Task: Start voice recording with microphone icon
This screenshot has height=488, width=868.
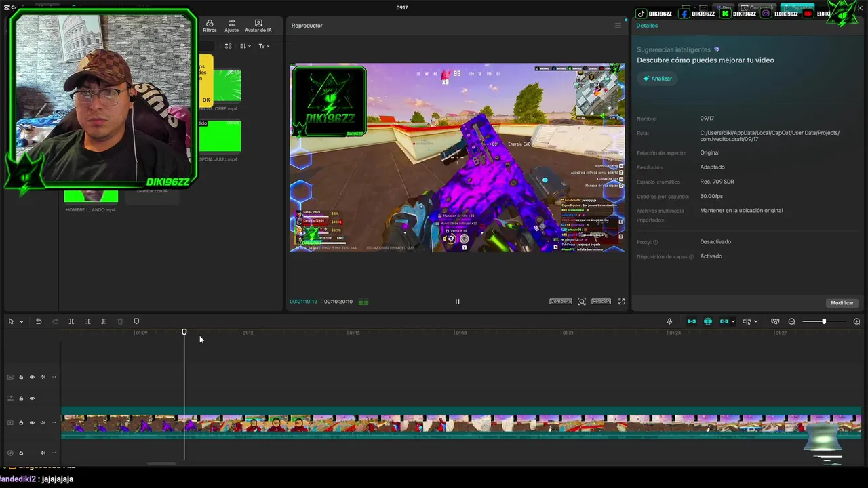Action: click(x=669, y=321)
